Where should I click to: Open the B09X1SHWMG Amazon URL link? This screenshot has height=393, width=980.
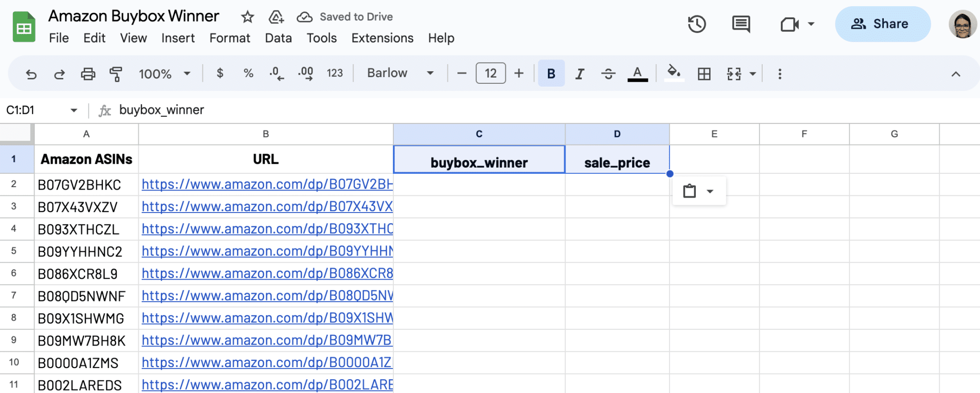point(267,318)
